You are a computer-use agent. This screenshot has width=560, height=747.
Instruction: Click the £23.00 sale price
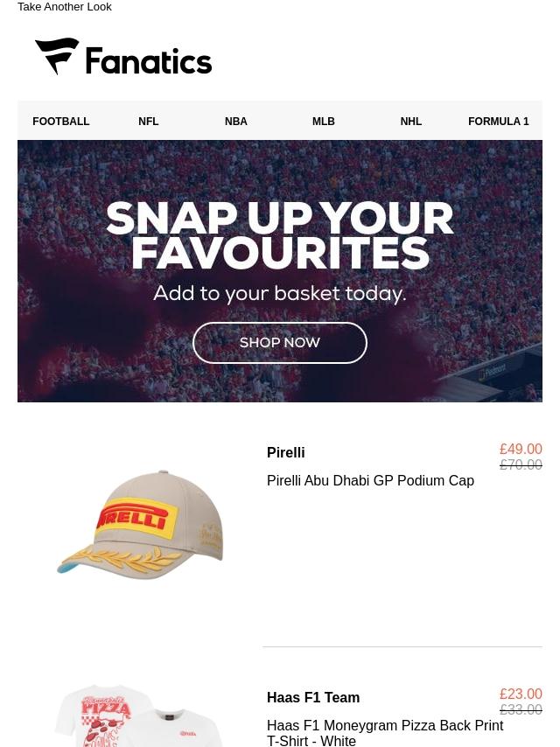(x=521, y=694)
